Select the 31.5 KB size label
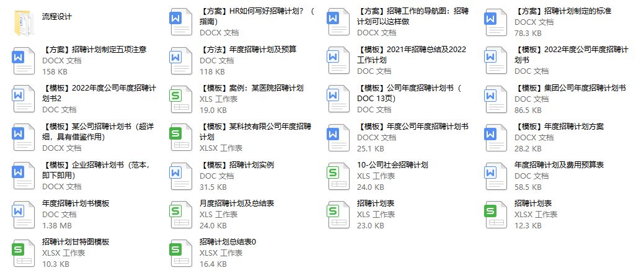Viewport: 644px width, 278px height. point(213,187)
